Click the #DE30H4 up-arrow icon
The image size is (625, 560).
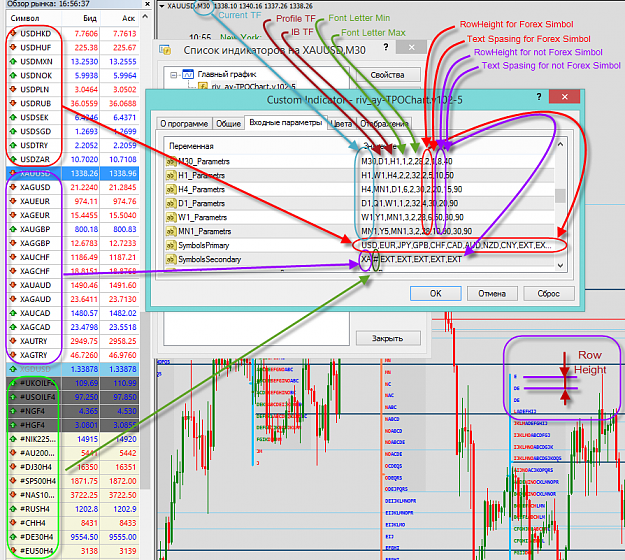pyautogui.click(x=13, y=537)
